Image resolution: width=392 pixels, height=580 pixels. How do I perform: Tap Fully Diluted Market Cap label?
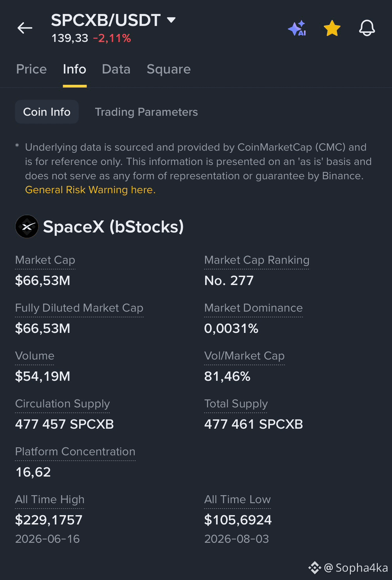pyautogui.click(x=79, y=308)
